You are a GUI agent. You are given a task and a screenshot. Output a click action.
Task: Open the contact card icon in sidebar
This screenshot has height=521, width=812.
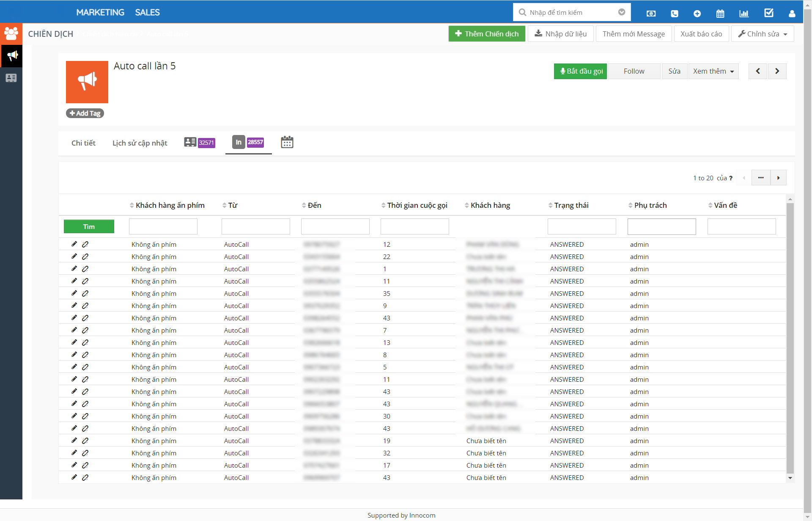tap(11, 78)
